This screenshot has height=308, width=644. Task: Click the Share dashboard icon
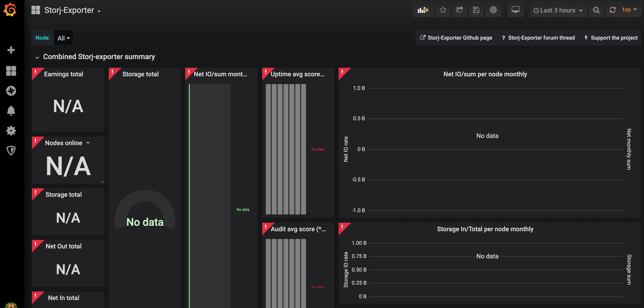pyautogui.click(x=459, y=10)
